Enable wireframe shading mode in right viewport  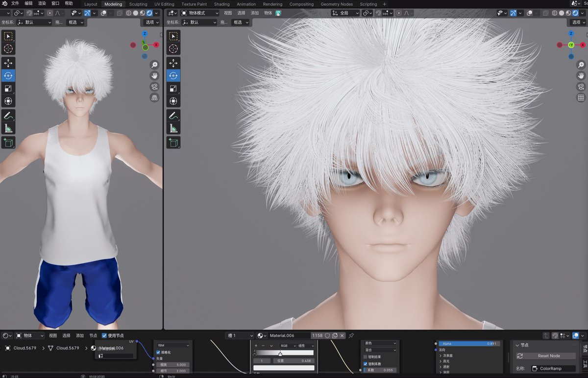[x=556, y=13]
